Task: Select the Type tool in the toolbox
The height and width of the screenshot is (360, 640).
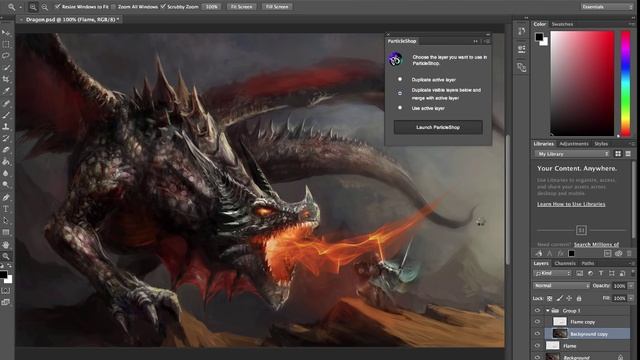Action: coord(6,209)
